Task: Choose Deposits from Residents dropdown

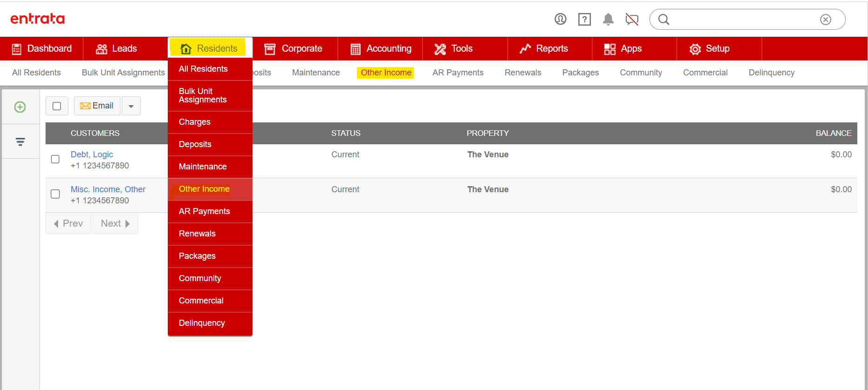Action: click(210, 144)
